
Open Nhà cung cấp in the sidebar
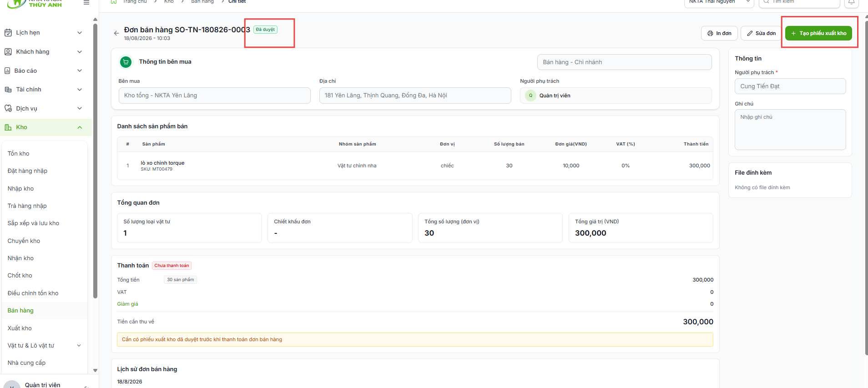tap(27, 363)
